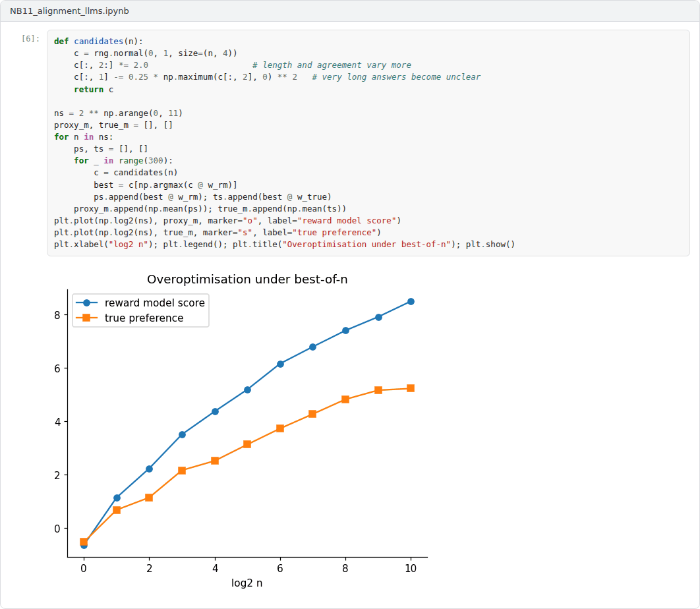Screen dimensions: 700x609
Task: Click the plt.plot line with marker="o"
Action: [x=227, y=221]
